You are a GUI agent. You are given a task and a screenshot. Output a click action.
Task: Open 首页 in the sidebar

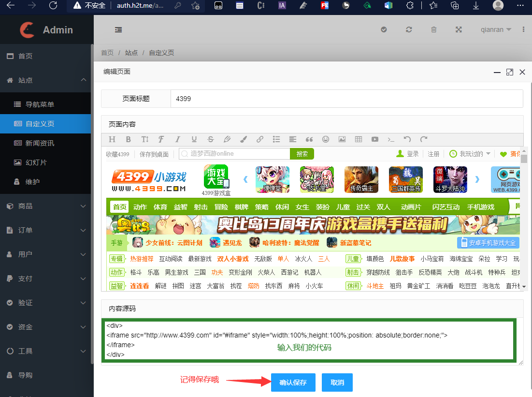(x=45, y=56)
